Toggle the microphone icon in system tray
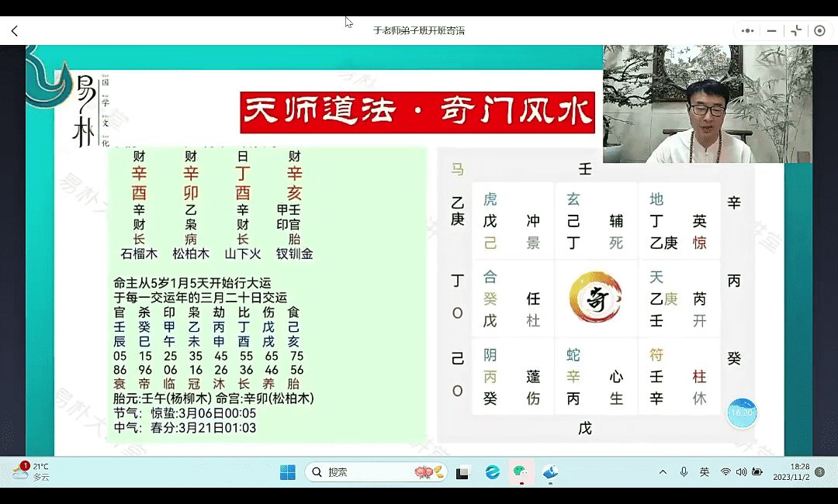Image resolution: width=838 pixels, height=504 pixels. [684, 472]
